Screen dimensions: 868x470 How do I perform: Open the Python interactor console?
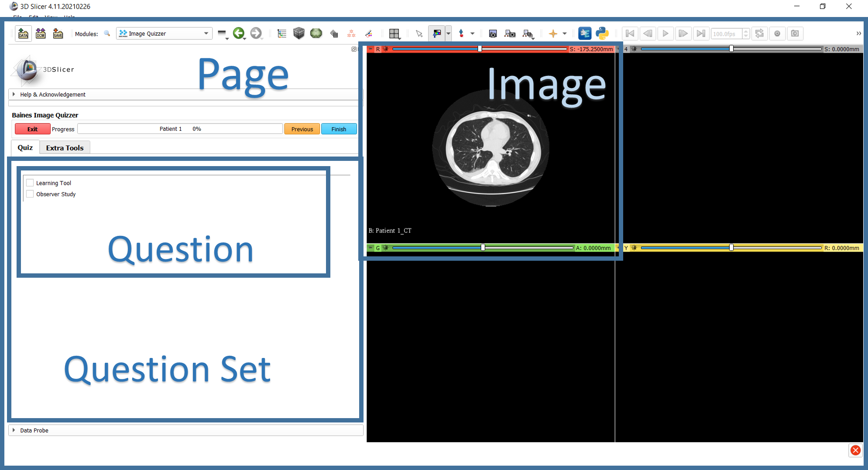(602, 34)
